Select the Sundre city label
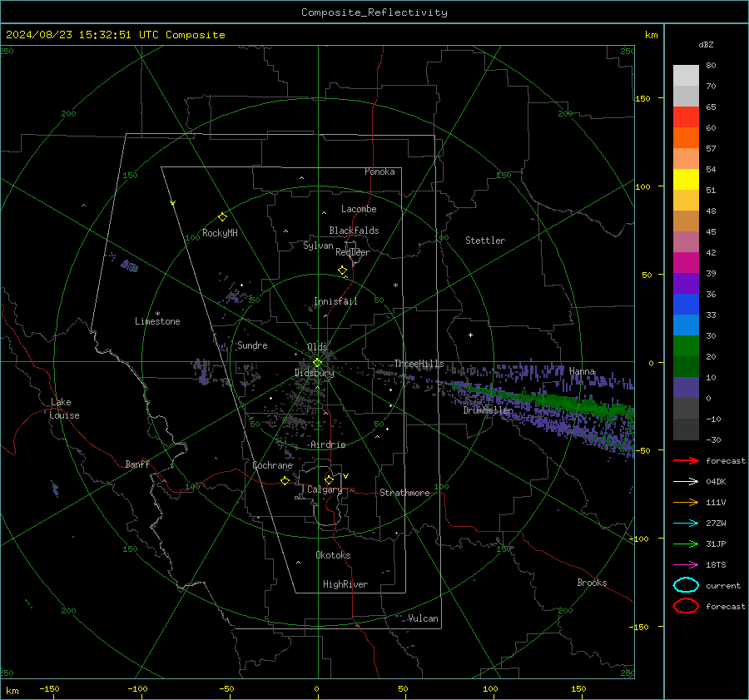The height and width of the screenshot is (700, 749). (252, 345)
